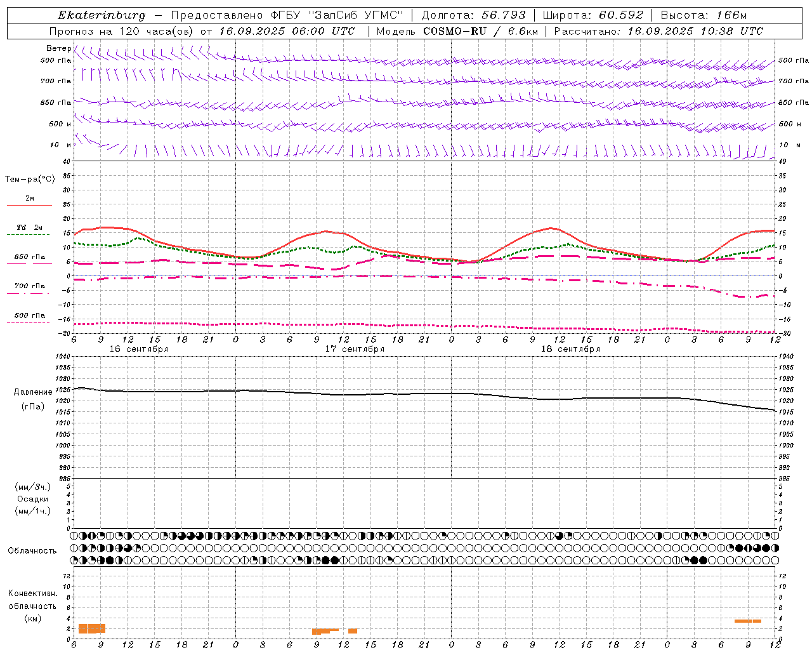Click the 16 сентября date label

tap(138, 349)
